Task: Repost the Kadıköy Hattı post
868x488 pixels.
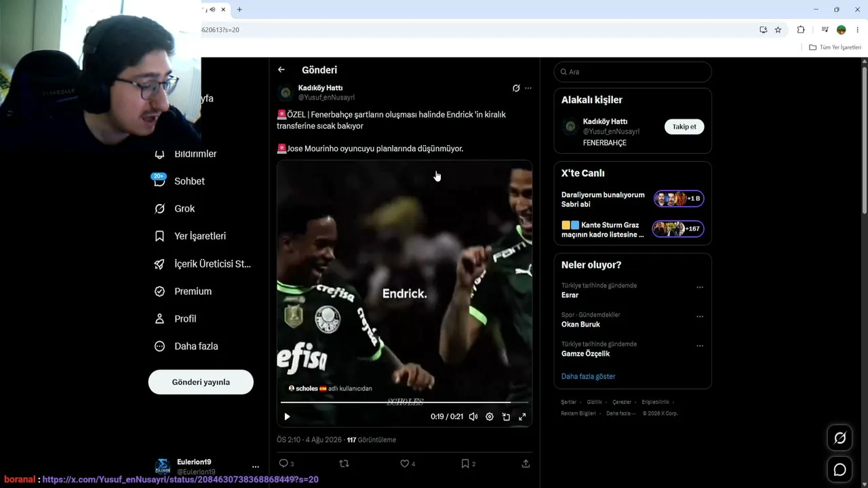Action: point(344,464)
